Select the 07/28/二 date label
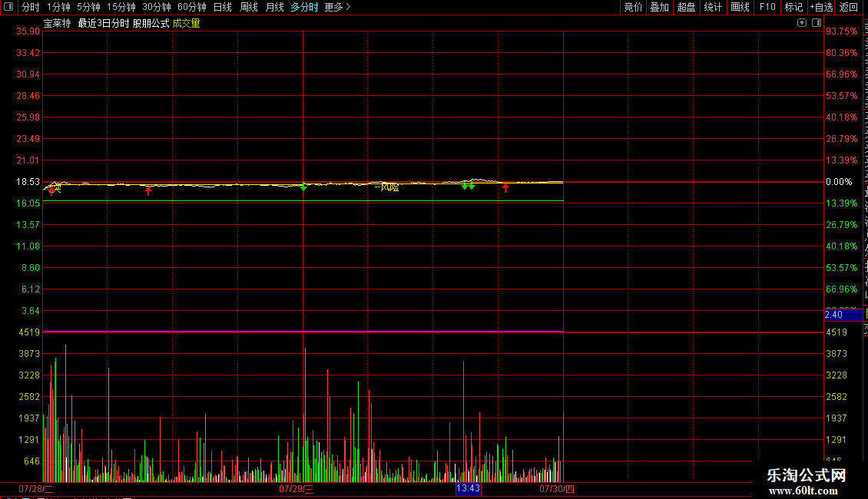 point(36,489)
